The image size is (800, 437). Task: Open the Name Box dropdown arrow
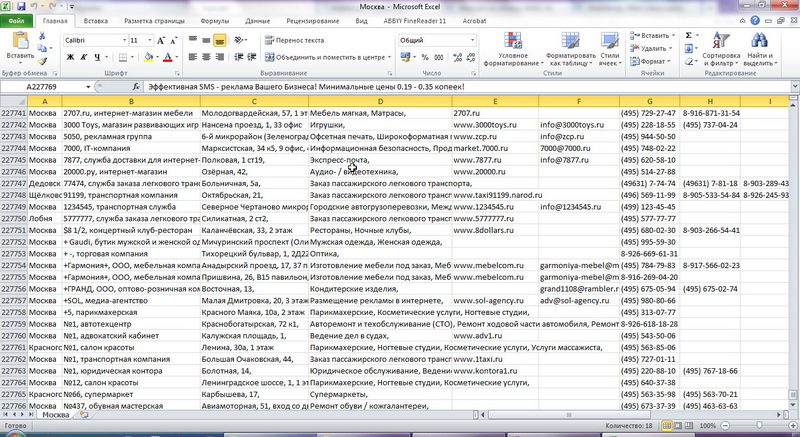[88, 87]
